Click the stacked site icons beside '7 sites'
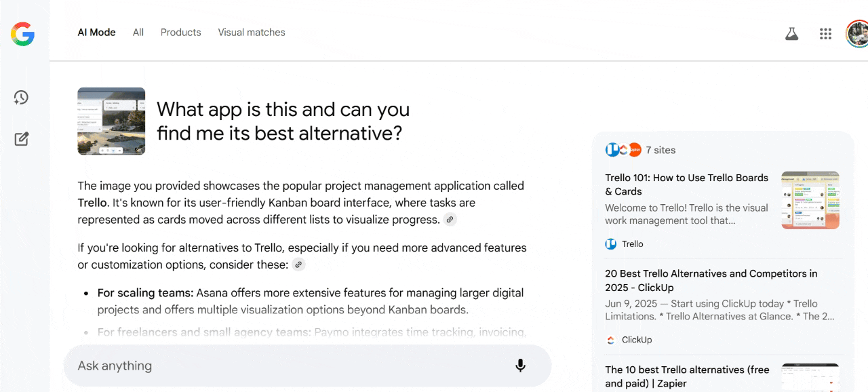 (623, 150)
